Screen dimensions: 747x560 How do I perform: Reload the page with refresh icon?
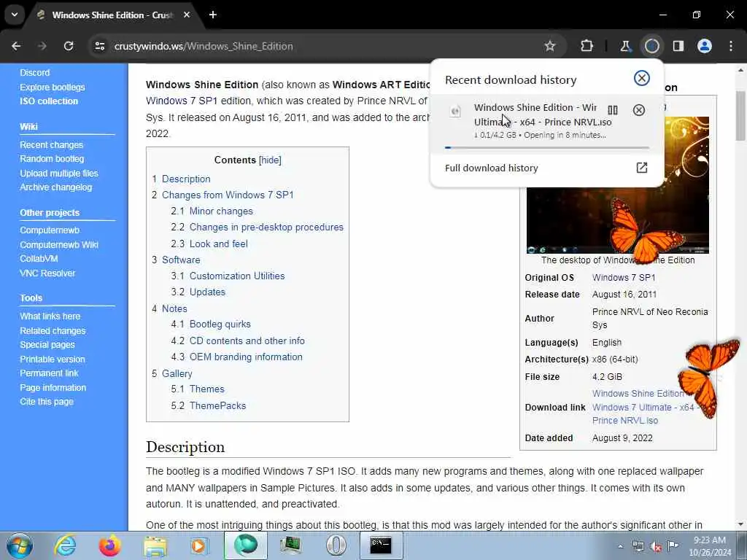[x=69, y=46]
